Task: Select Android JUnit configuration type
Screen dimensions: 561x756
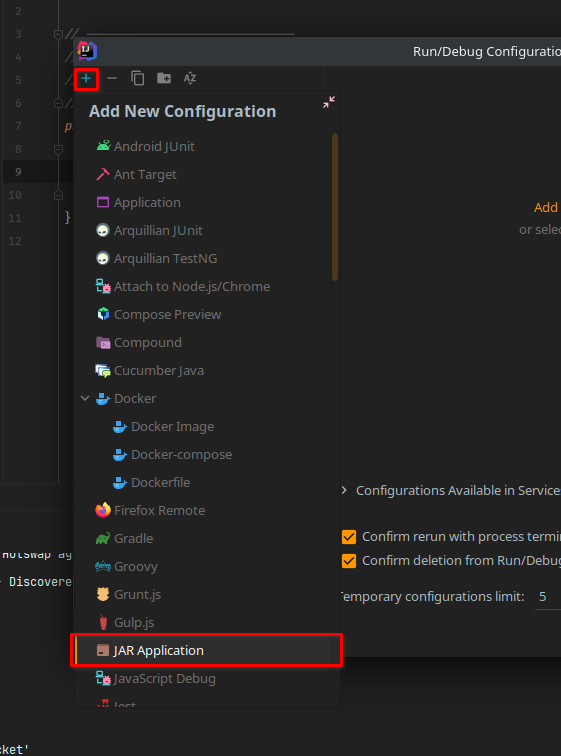Action: 207,146
